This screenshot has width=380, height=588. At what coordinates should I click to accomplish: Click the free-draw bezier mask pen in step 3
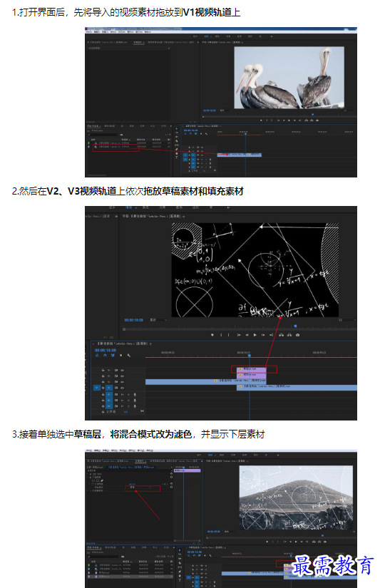click(x=102, y=481)
